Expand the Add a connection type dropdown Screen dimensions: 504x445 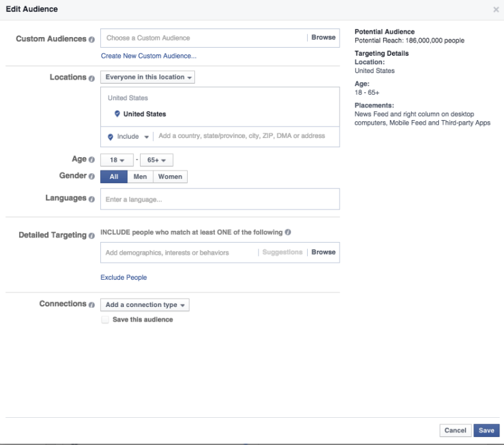[x=145, y=305]
